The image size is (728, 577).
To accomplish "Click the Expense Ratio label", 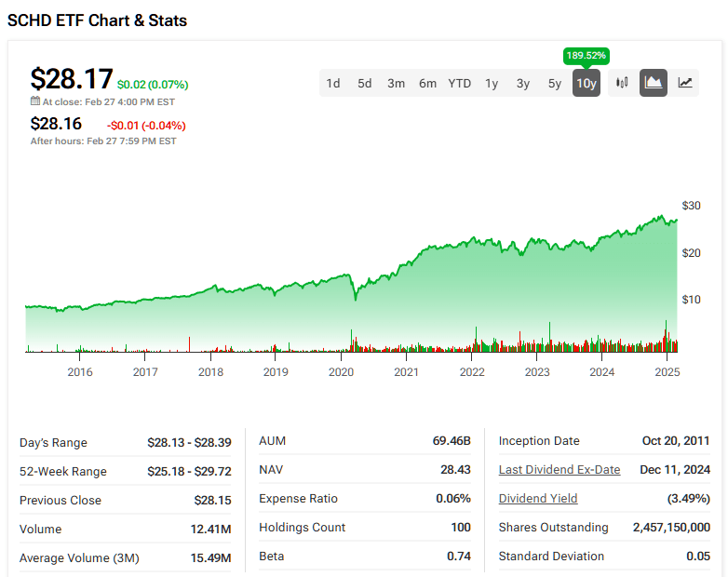I will [x=298, y=498].
